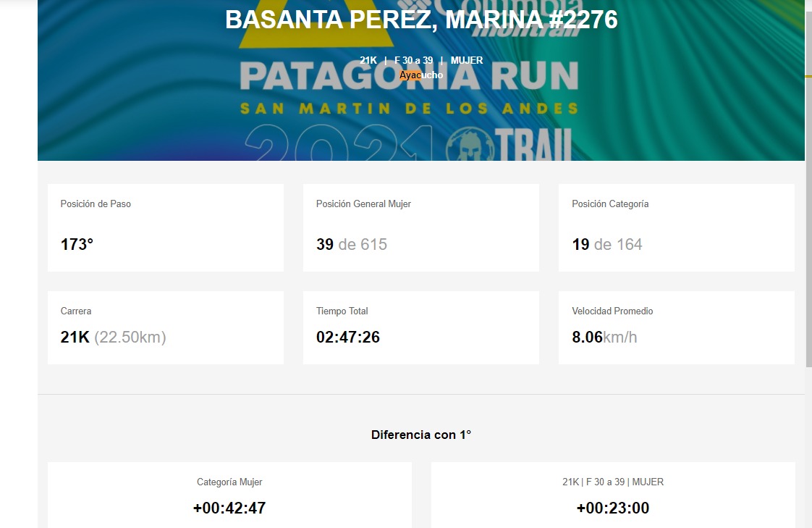Viewport: 812px width, 528px height.
Task: Click the Carrera 21K card
Action: [x=165, y=327]
